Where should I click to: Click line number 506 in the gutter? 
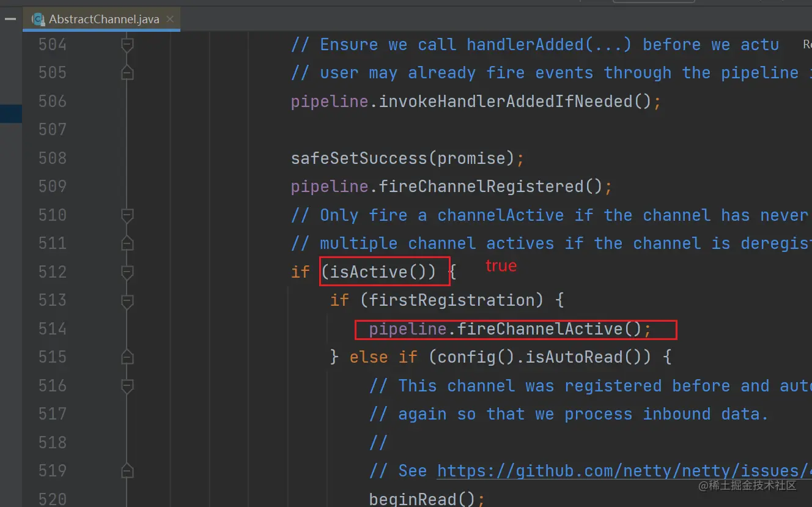click(53, 102)
